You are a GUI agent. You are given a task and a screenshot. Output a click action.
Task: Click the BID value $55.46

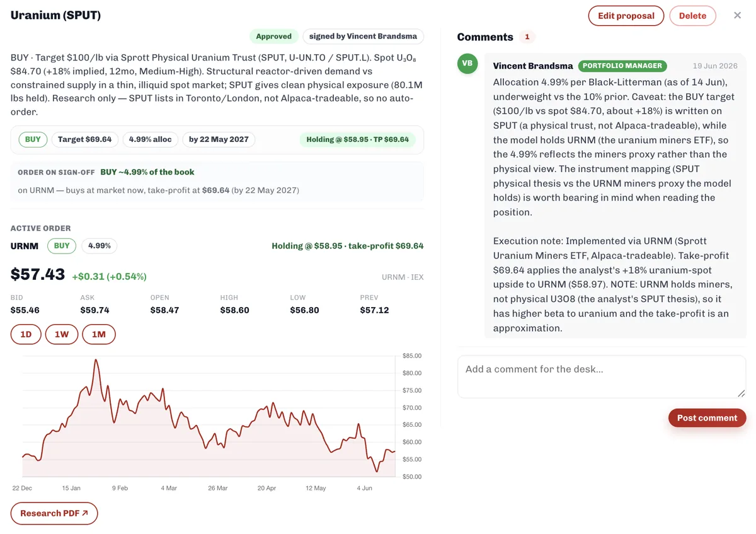coord(25,310)
